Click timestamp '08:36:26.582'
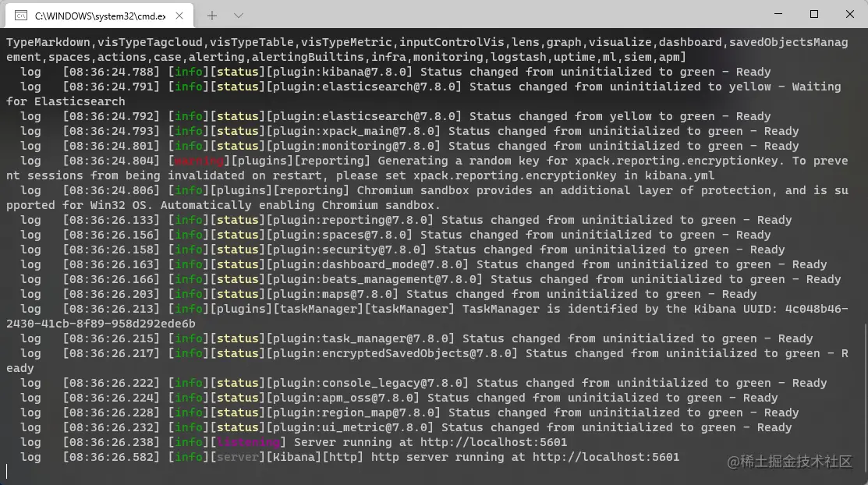 (111, 457)
